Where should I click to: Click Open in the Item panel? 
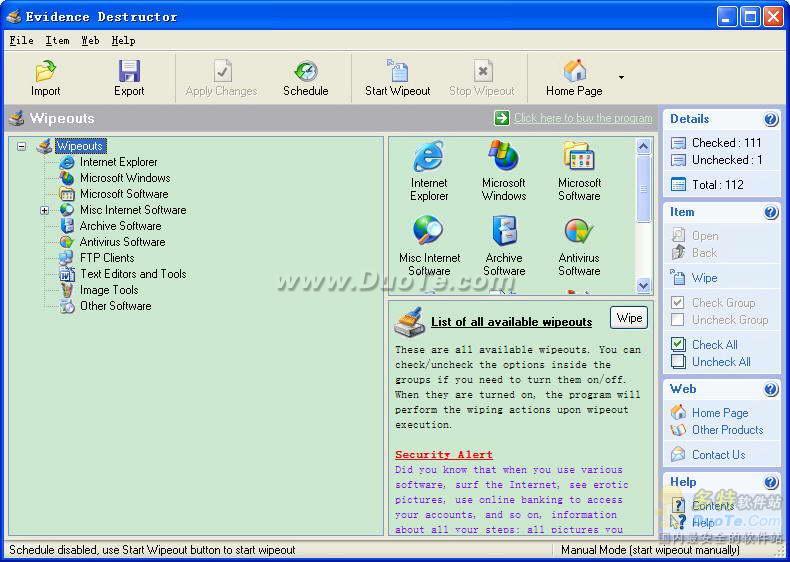click(x=705, y=236)
